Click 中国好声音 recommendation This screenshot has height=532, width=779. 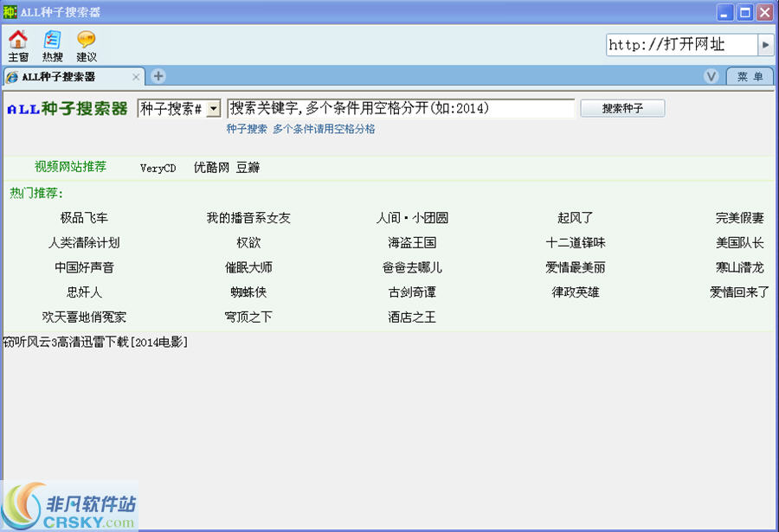coord(84,267)
